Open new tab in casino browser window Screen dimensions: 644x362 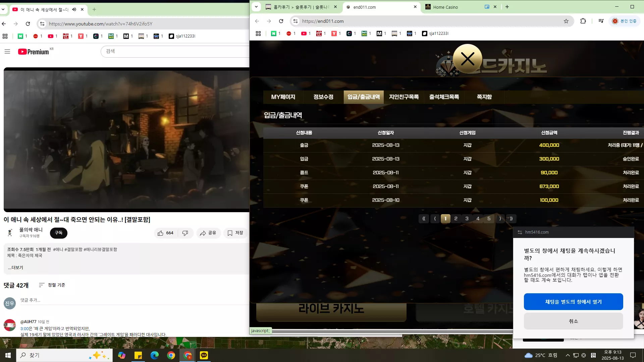507,7
